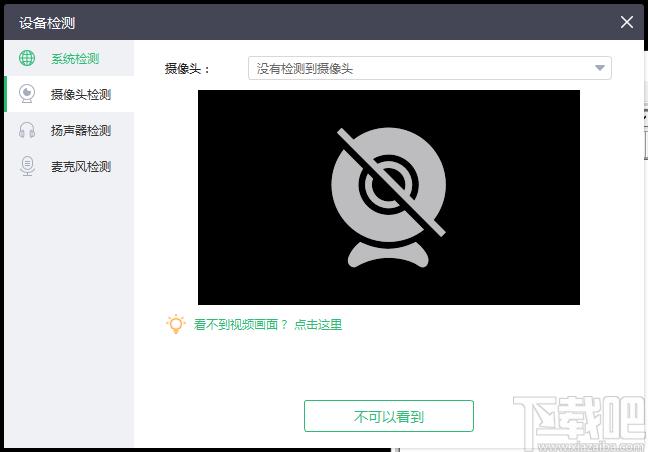Go to 麦克风检测 tab
648x452 pixels.
coord(69,166)
